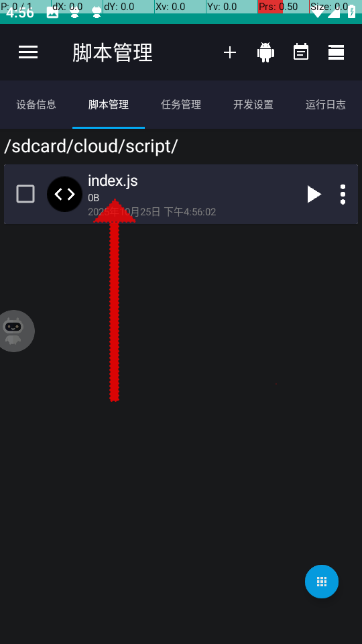Tap the /sdcard/cloud/script/ path text
362x644 pixels.
coord(90,147)
